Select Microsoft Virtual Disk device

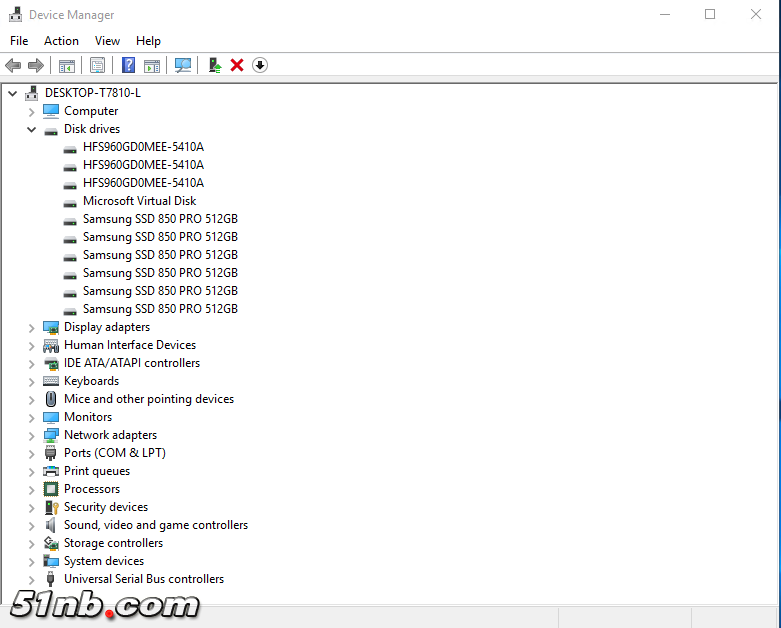(x=139, y=201)
